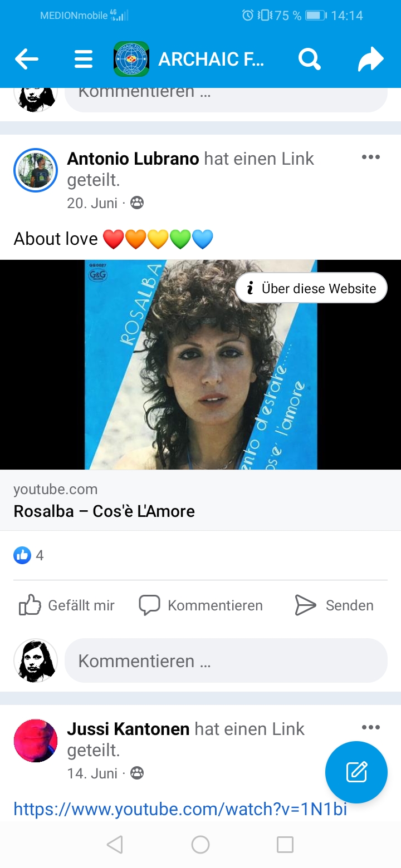Tap the Über diese Website info button
This screenshot has height=868, width=401.
point(311,288)
